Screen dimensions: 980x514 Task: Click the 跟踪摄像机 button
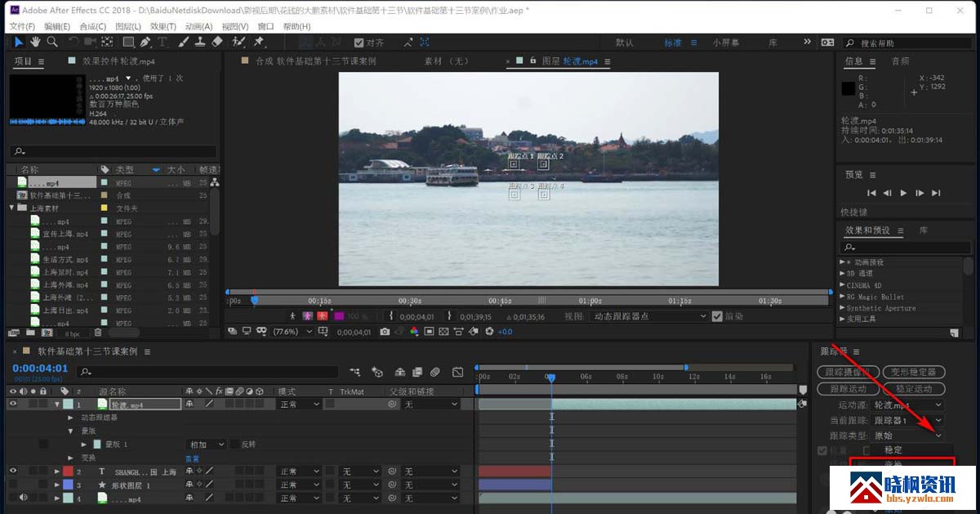coord(848,372)
